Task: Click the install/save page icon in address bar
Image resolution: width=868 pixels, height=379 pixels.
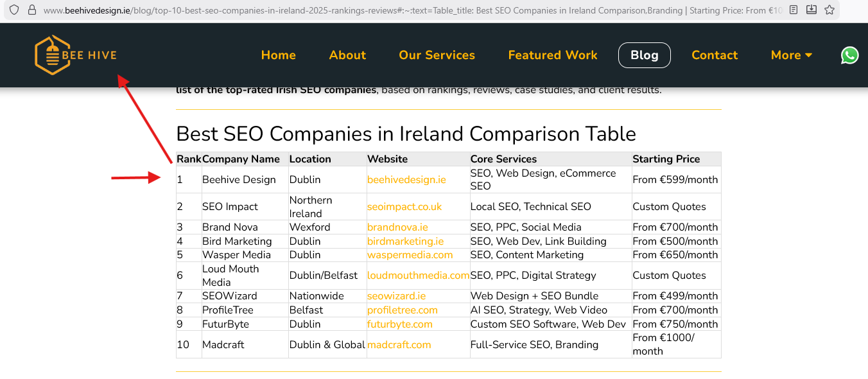Action: tap(812, 10)
